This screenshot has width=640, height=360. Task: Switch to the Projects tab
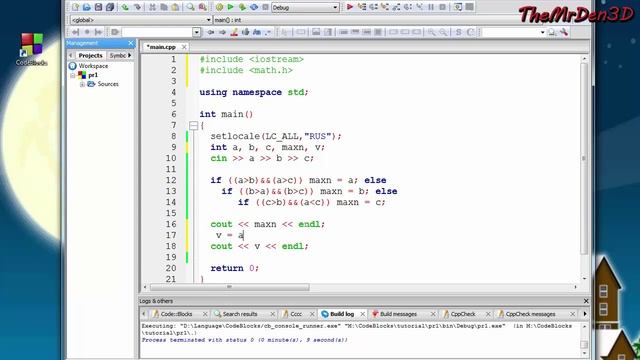point(90,55)
